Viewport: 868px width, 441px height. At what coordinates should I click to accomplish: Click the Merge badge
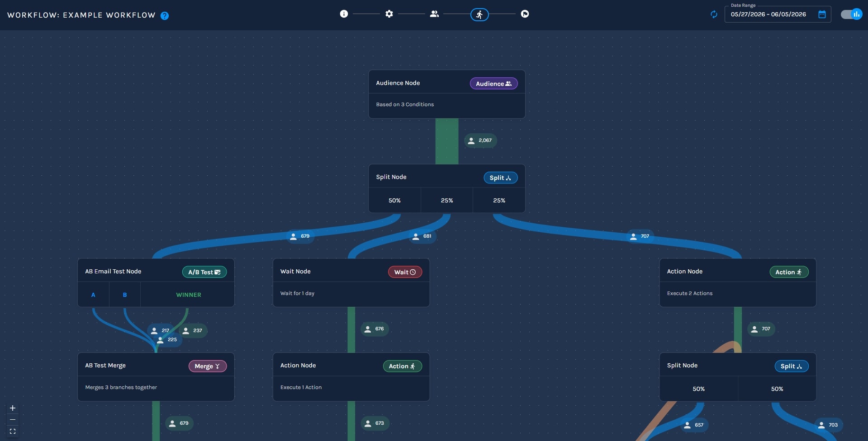click(208, 366)
